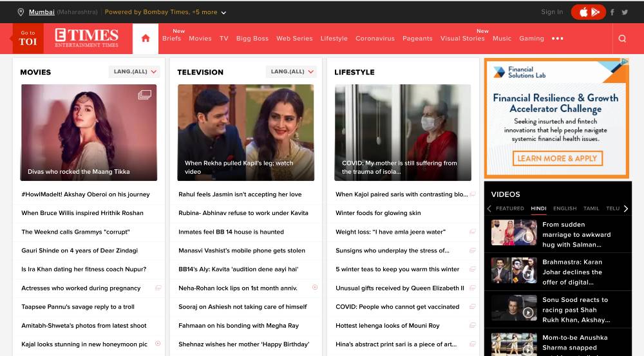Viewport: 644px width, 356px height.
Task: Open the search magnifier icon
Action: 622,39
